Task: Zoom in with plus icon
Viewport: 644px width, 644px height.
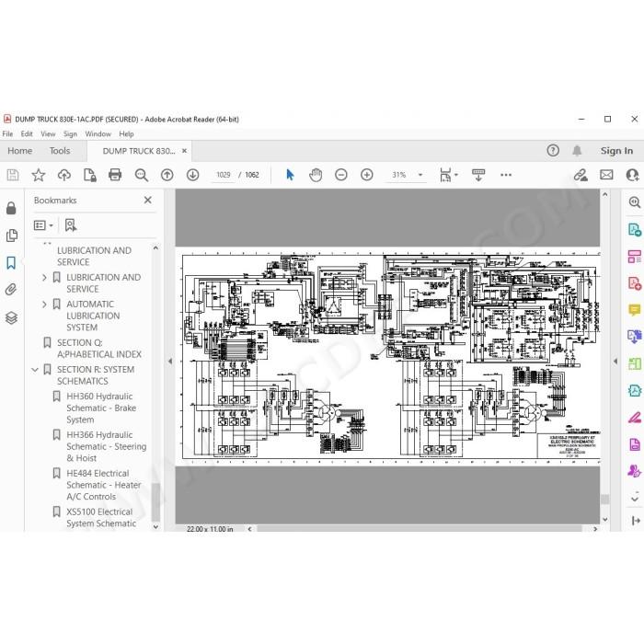Action: [367, 175]
